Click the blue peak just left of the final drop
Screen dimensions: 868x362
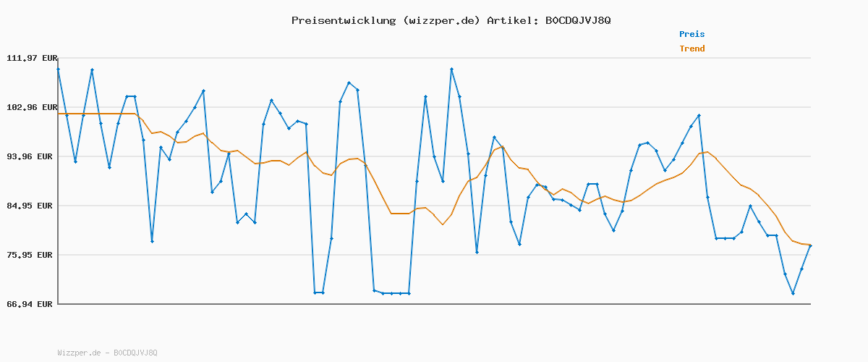(x=699, y=115)
